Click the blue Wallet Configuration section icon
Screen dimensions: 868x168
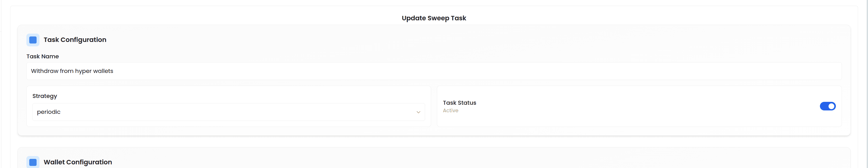pyautogui.click(x=33, y=162)
